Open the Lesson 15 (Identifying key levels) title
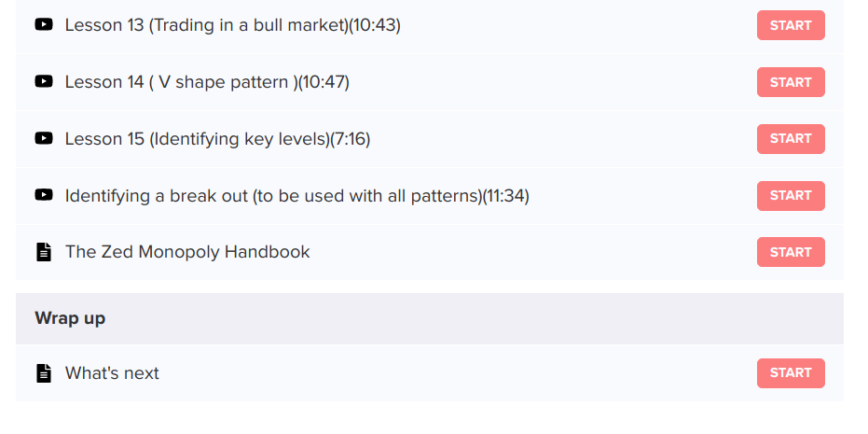 click(217, 139)
